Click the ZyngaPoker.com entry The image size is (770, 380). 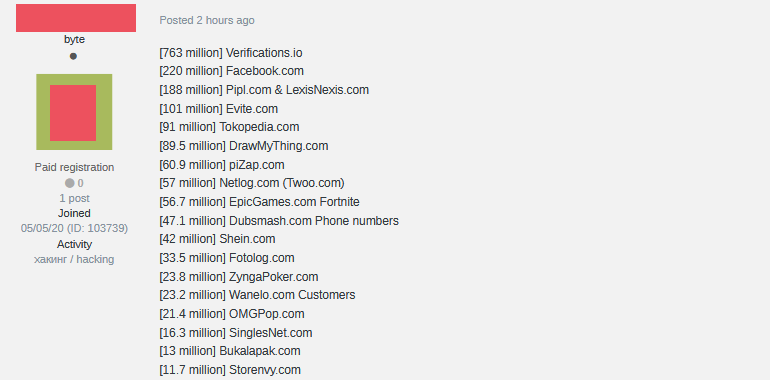click(x=239, y=277)
